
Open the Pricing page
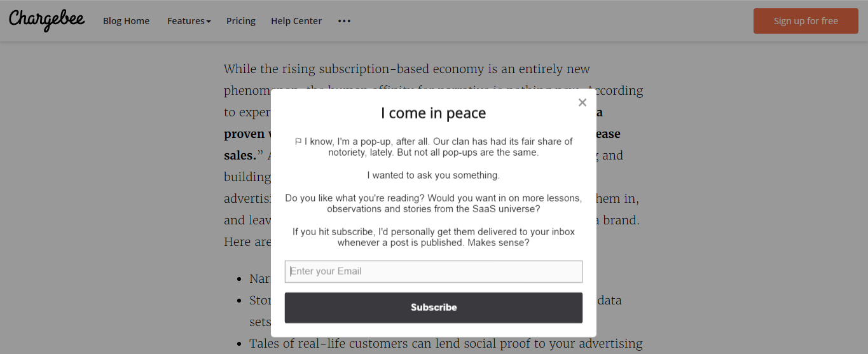(x=241, y=21)
